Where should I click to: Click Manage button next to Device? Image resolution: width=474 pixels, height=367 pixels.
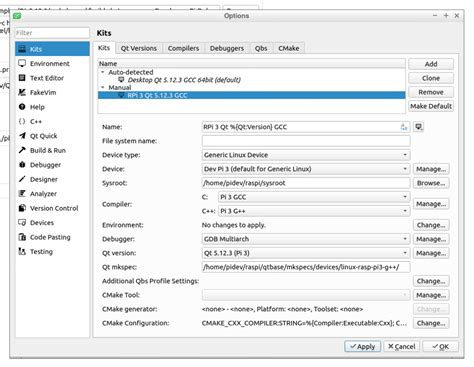coord(431,169)
